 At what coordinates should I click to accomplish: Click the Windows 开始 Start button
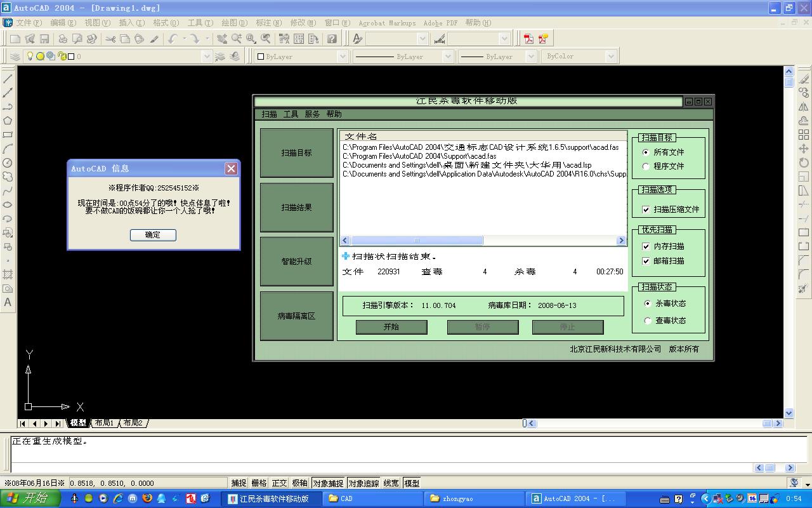30,498
